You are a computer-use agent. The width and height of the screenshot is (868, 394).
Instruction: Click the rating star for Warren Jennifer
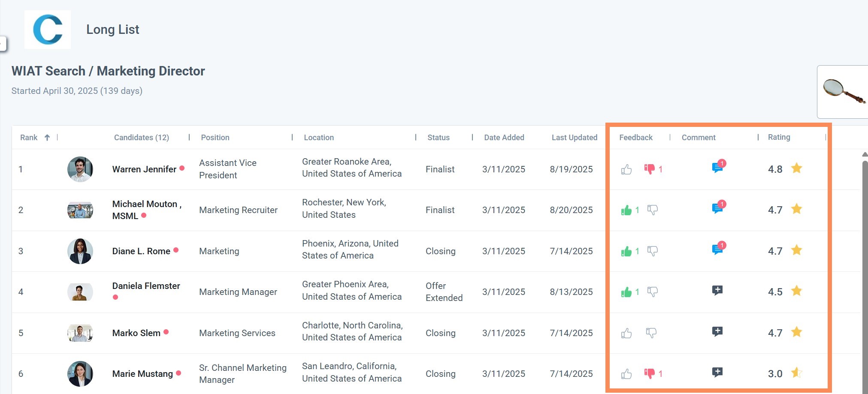coord(797,168)
